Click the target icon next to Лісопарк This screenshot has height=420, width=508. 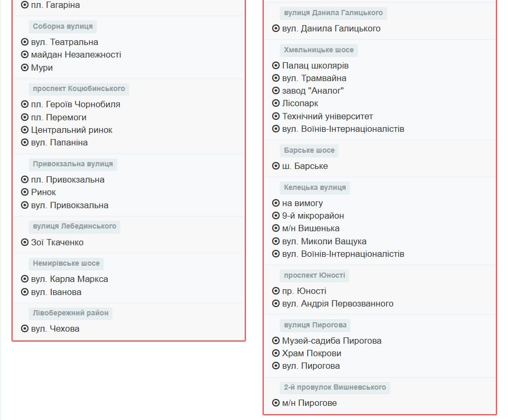click(276, 103)
